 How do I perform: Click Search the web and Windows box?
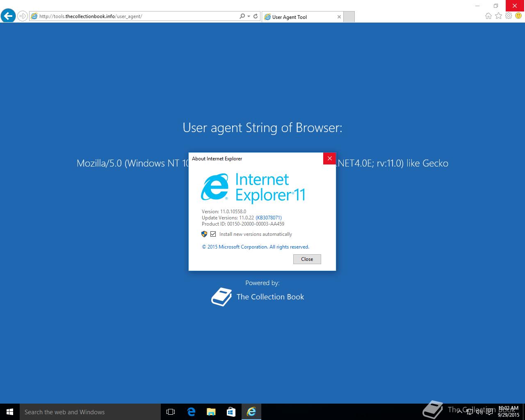[90, 412]
